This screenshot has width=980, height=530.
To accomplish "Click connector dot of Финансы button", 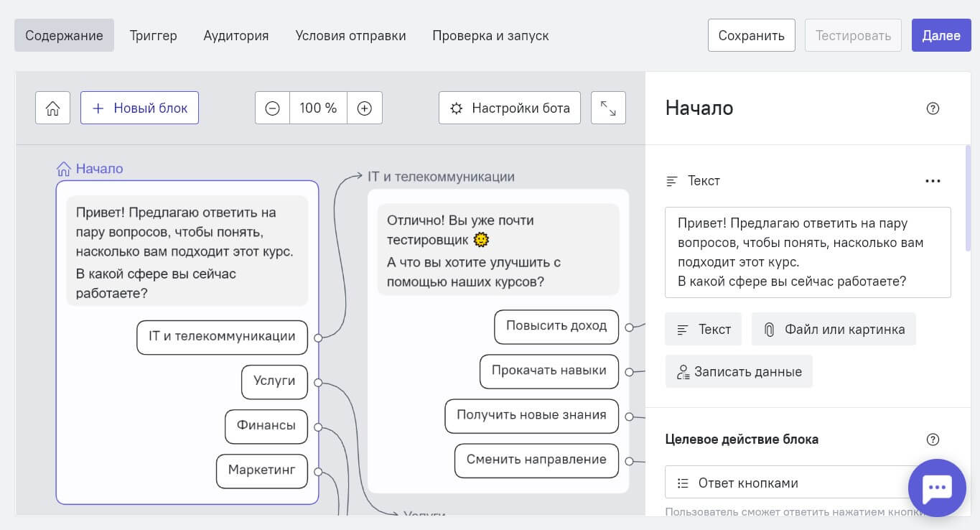I will pos(318,427).
